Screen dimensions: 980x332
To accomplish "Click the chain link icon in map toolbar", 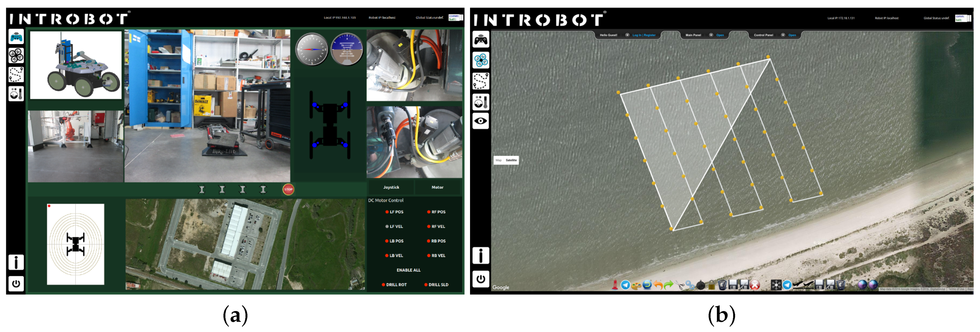I will (x=690, y=285).
